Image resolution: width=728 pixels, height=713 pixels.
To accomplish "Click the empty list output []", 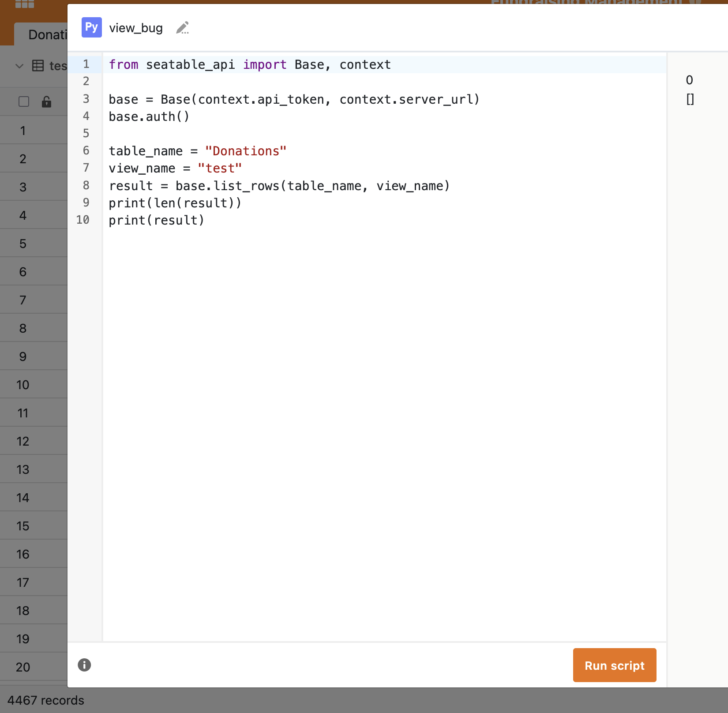I will tap(690, 99).
